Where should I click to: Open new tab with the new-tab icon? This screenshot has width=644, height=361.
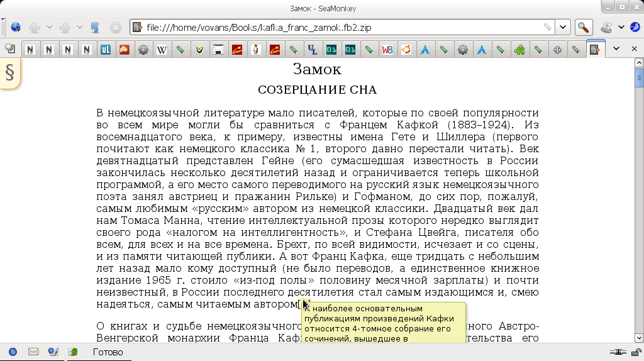tap(10, 49)
